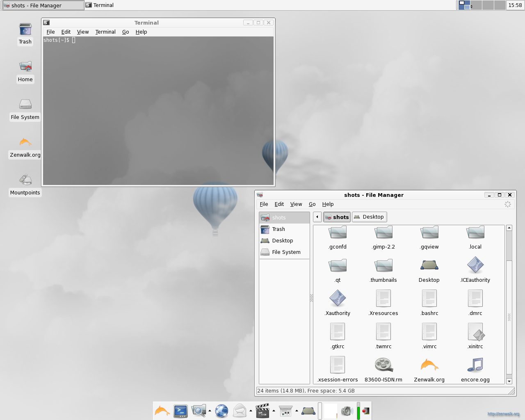The image size is (525, 420).
Task: Open the Terminal menu in Terminal window
Action: tap(105, 32)
